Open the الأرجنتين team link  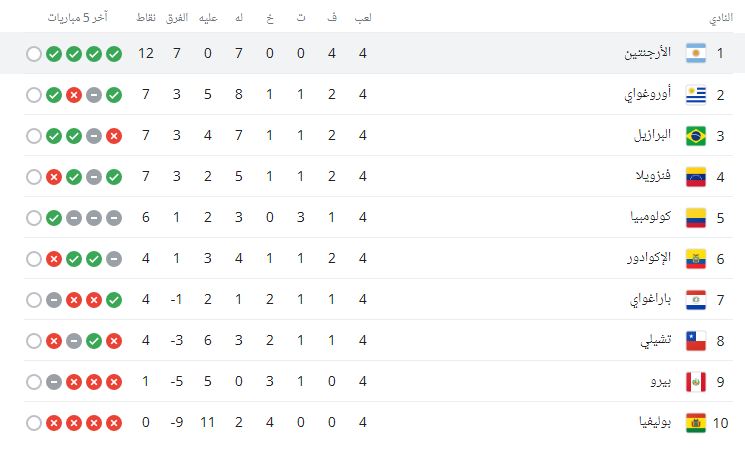pyautogui.click(x=646, y=53)
